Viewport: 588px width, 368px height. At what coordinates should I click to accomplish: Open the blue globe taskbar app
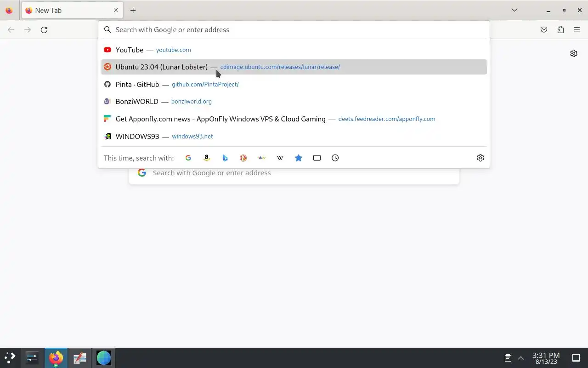pos(104,357)
